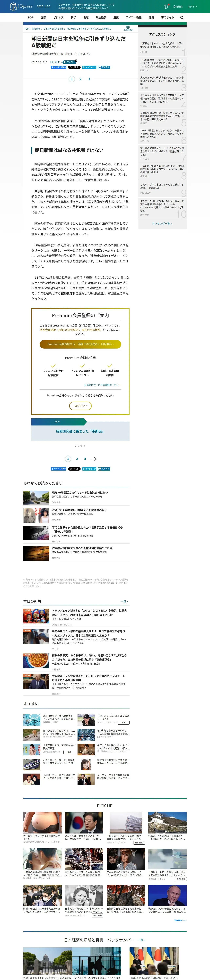
Task: Click the フォロー button beside author 池田 信夫
Action: coord(69,62)
